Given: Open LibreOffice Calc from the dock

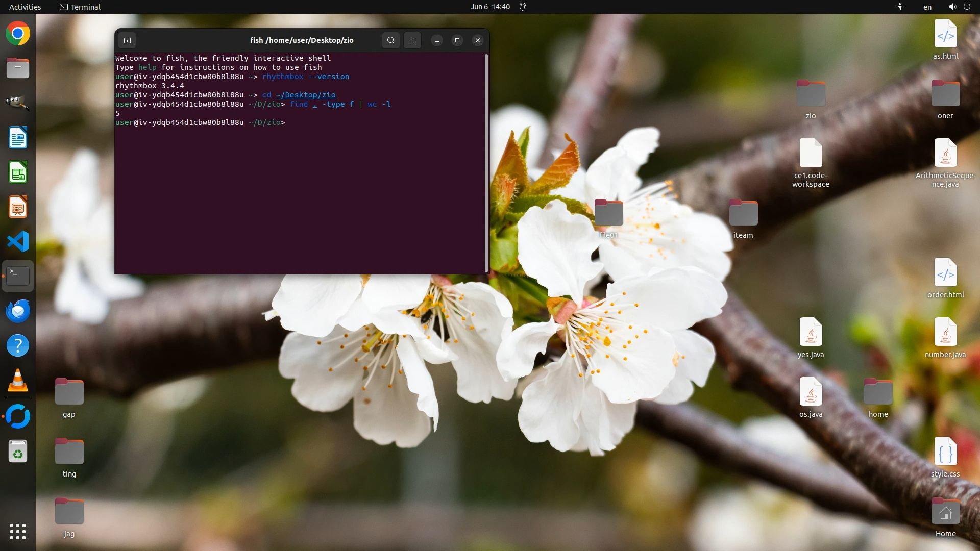Looking at the screenshot, I should pyautogui.click(x=18, y=172).
